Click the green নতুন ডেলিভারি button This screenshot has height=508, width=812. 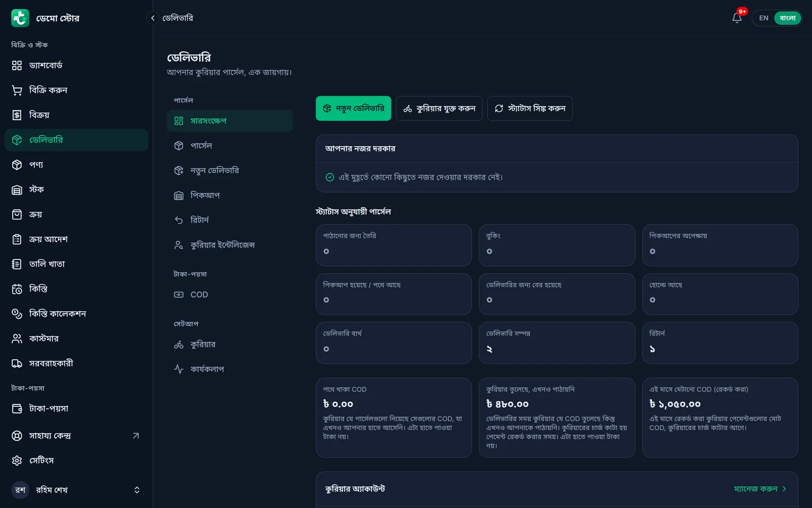click(x=353, y=108)
